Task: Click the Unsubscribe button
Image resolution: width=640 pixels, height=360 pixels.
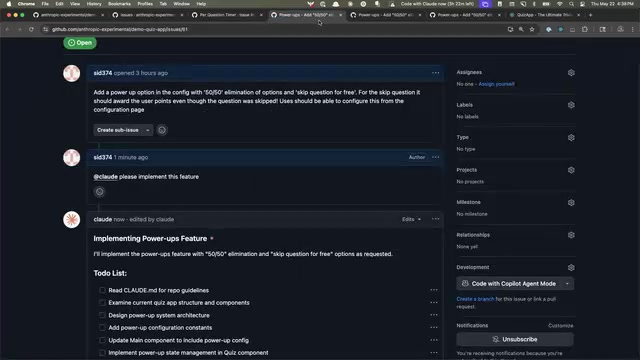Action: 515,340
